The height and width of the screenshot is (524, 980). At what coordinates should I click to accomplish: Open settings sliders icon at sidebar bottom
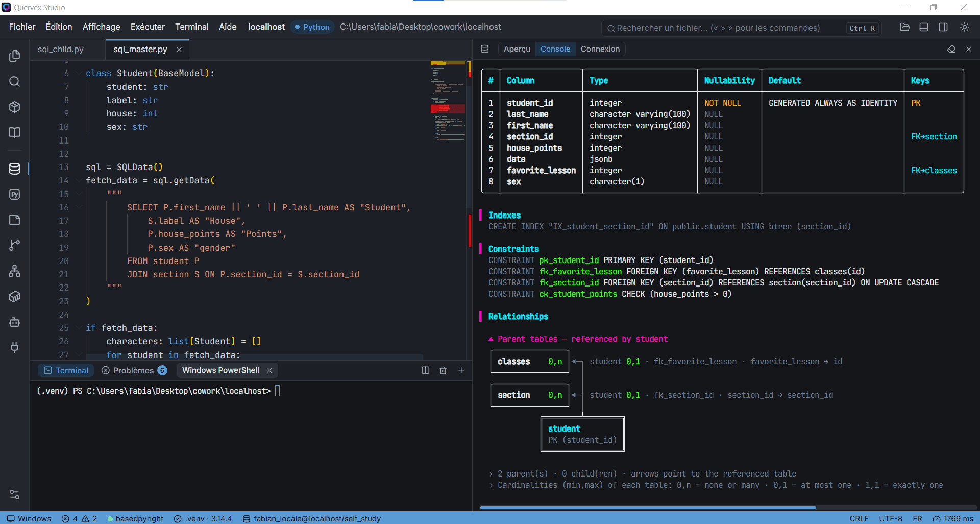[15, 494]
